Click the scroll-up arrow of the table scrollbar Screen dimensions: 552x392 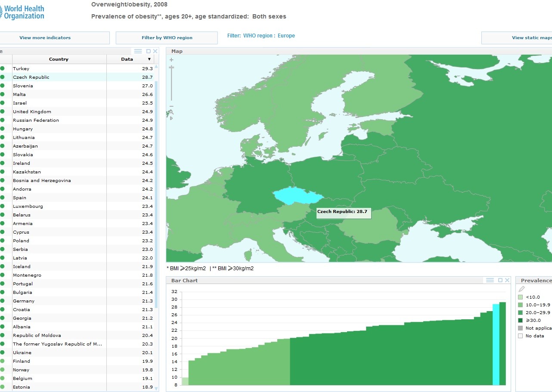pos(156,66)
